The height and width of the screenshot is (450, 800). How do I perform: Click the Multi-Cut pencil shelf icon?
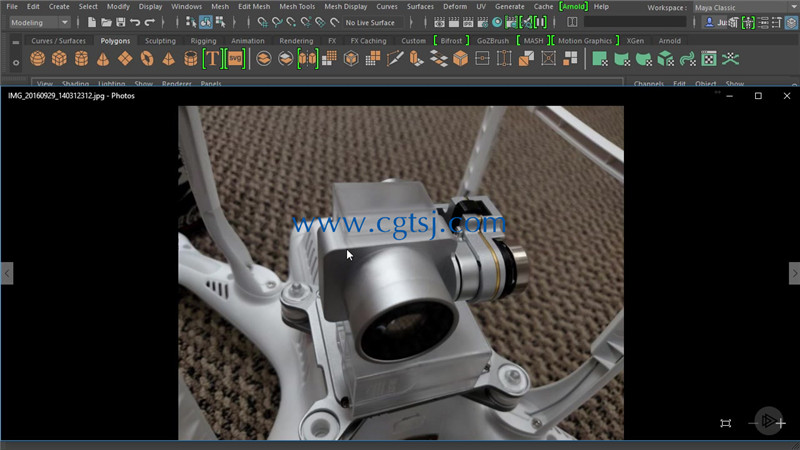tap(395, 59)
